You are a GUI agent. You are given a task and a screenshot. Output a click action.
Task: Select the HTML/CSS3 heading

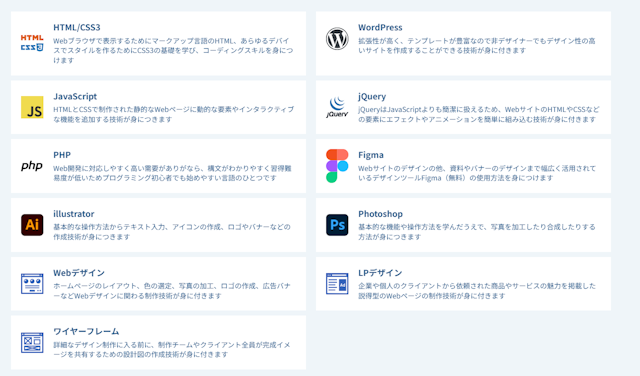pyautogui.click(x=77, y=27)
